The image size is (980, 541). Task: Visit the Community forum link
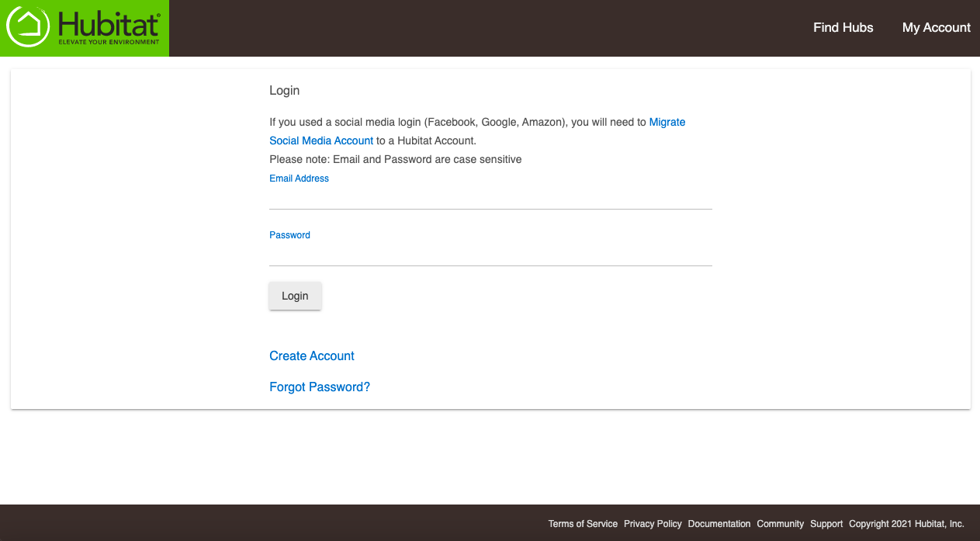coord(780,524)
